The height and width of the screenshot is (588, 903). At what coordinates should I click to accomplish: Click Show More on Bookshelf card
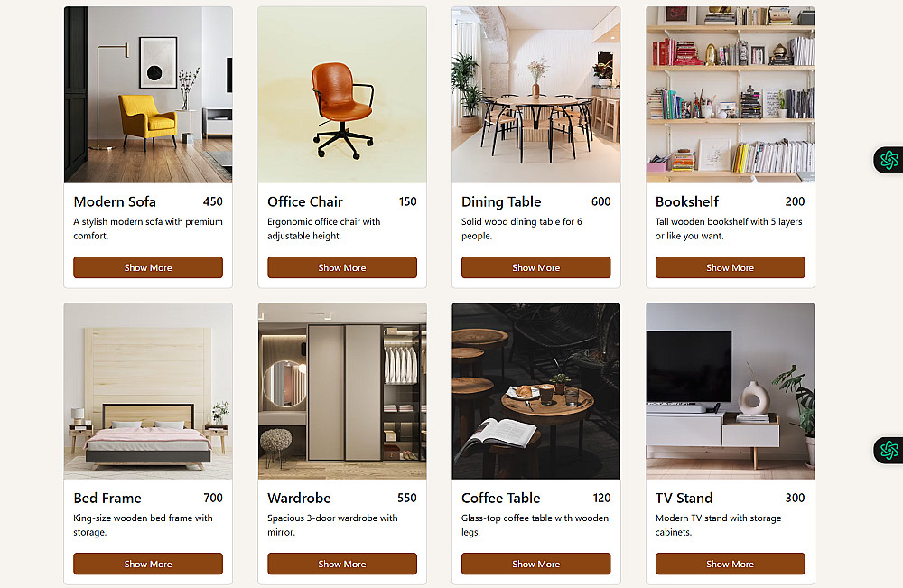(731, 267)
